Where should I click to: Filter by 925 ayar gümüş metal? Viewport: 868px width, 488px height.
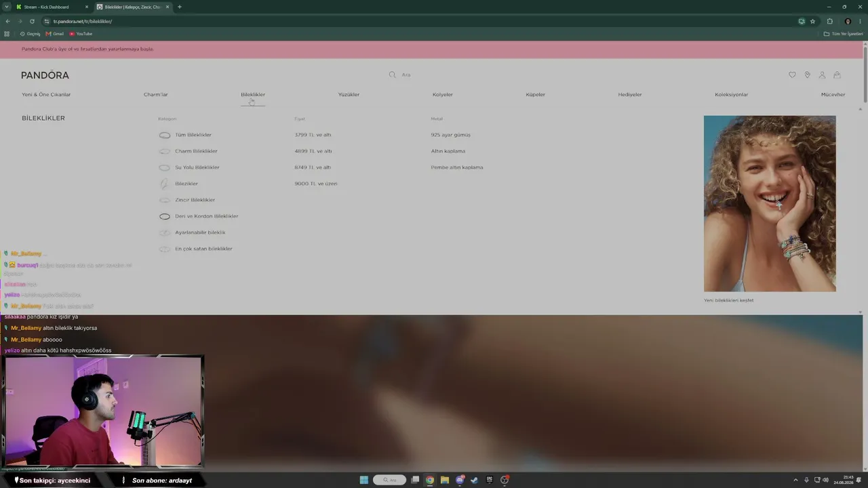pyautogui.click(x=450, y=135)
